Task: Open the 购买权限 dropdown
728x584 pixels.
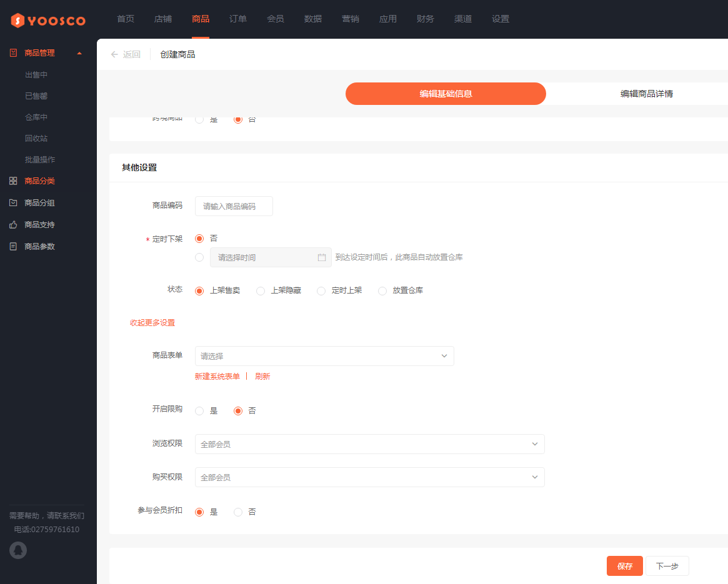Action: pos(369,477)
